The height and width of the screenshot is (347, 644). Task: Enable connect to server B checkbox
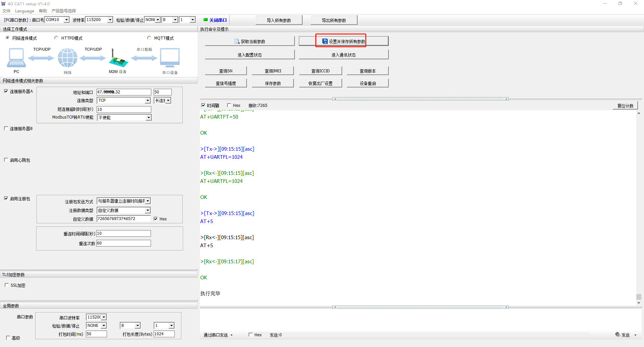(x=6, y=129)
